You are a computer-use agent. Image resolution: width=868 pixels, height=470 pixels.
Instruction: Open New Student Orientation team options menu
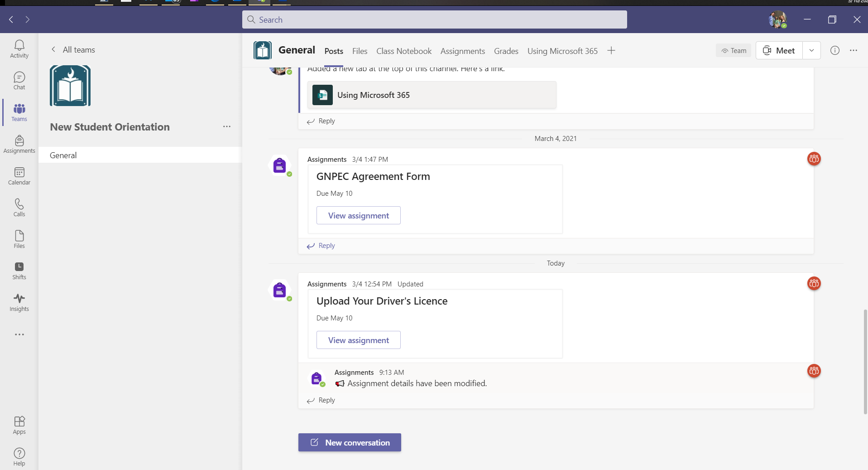227,127
